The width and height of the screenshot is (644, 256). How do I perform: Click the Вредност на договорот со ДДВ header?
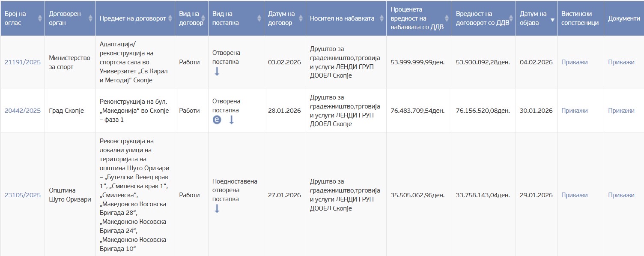pos(483,18)
